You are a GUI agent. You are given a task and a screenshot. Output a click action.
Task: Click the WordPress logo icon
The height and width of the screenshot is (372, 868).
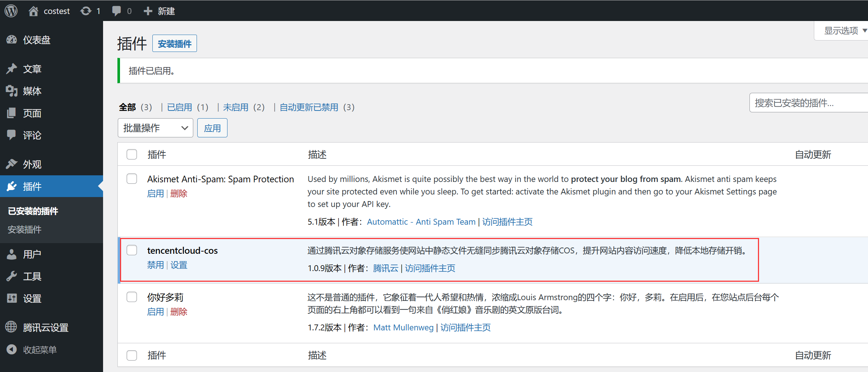[11, 11]
